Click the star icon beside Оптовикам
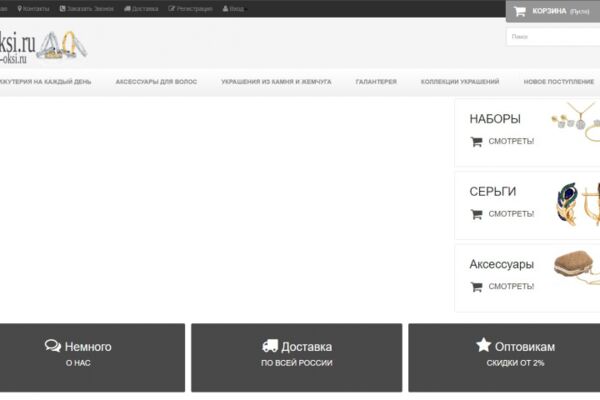Viewport: 600px width, 400px height. [483, 345]
